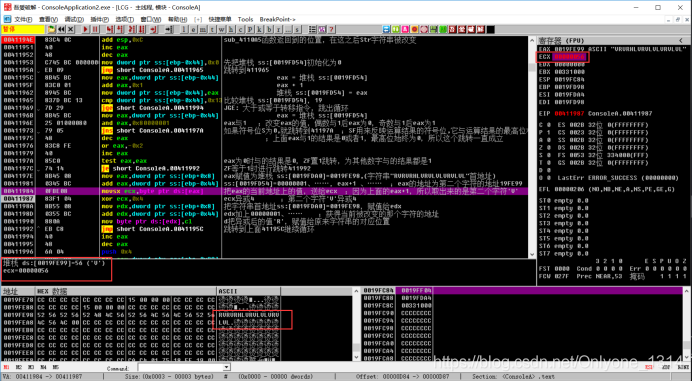
Task: Open the Tools menu
Action: tap(245, 19)
